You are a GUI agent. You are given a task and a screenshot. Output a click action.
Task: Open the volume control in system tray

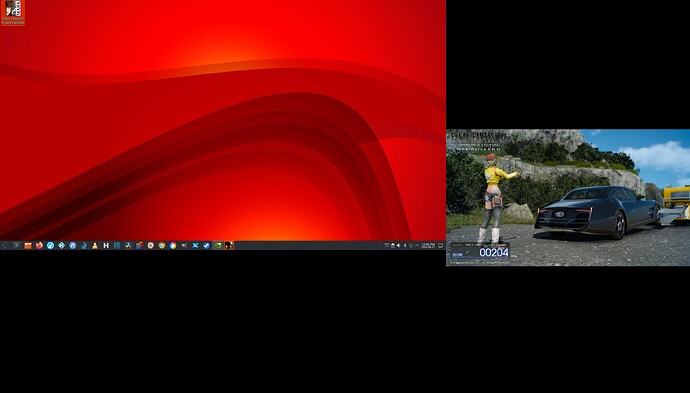click(398, 246)
